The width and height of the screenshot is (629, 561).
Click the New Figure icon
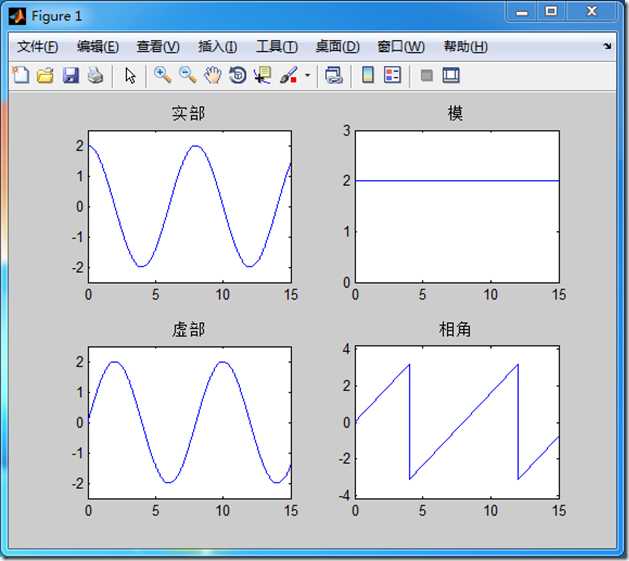tap(21, 75)
